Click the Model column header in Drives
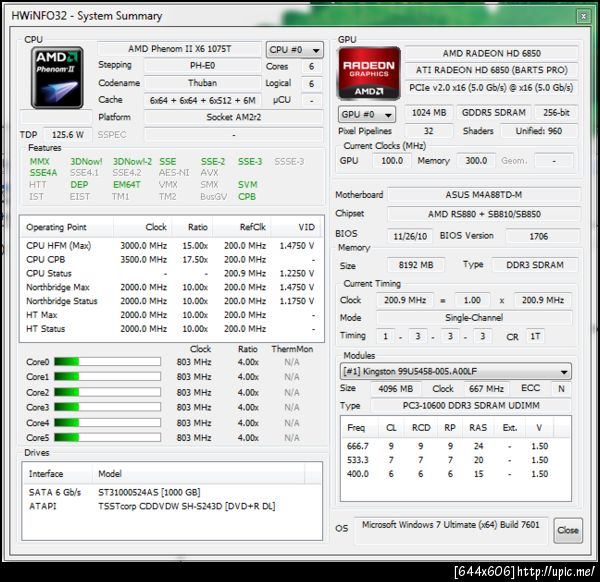This screenshot has width=600, height=582. point(198,474)
